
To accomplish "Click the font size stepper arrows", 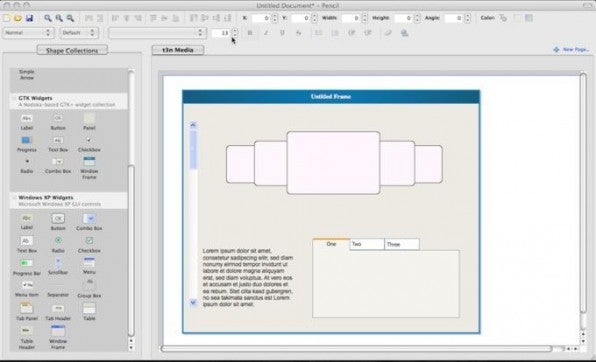I will coord(235,33).
